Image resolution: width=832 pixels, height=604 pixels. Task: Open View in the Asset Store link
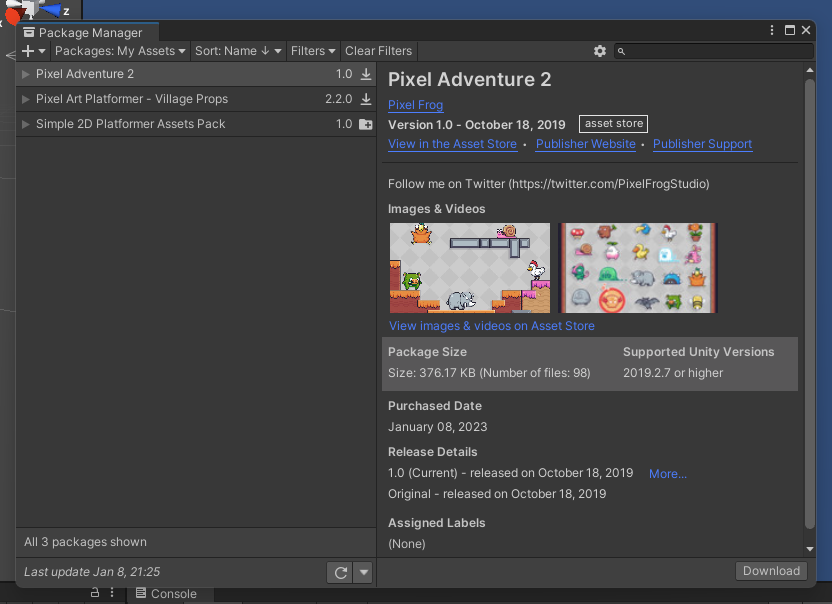453,144
